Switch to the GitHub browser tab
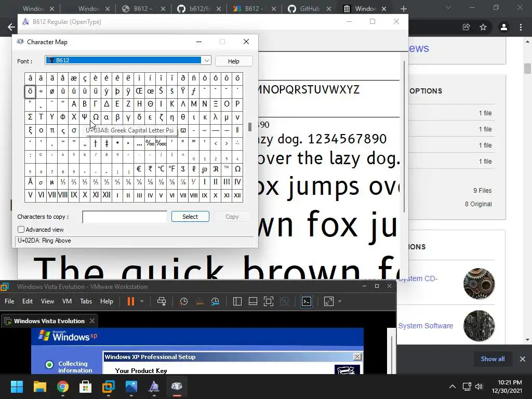532x399 pixels. [310, 9]
